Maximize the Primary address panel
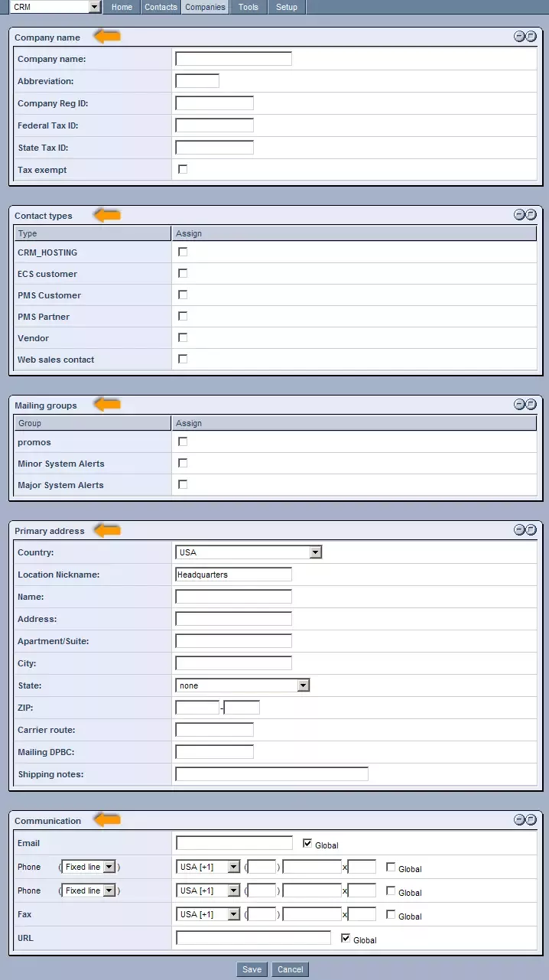Image resolution: width=549 pixels, height=980 pixels. pos(531,529)
